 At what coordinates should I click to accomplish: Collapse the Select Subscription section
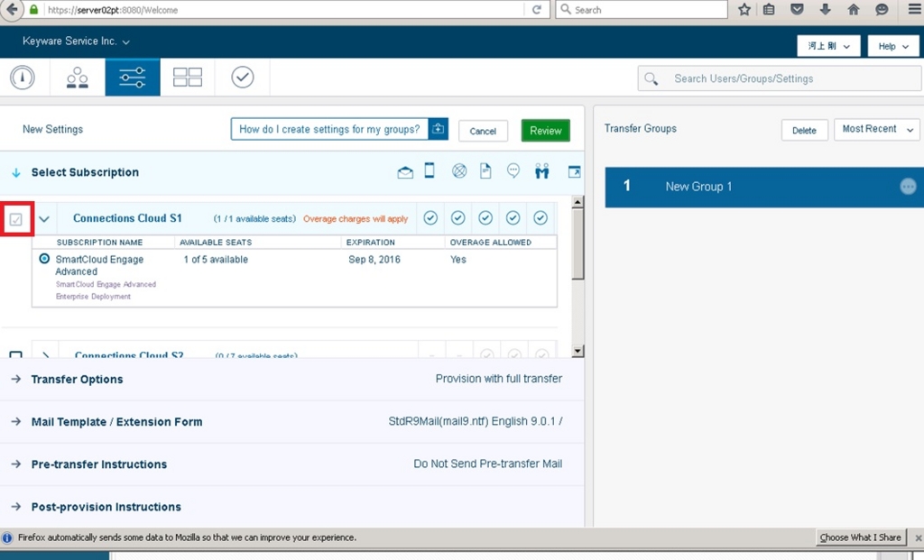[x=16, y=172]
